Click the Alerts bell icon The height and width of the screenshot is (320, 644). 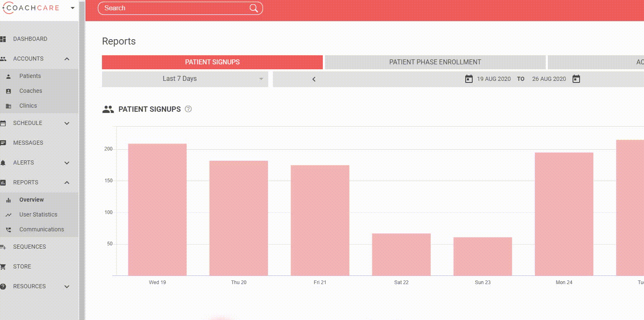[3, 163]
